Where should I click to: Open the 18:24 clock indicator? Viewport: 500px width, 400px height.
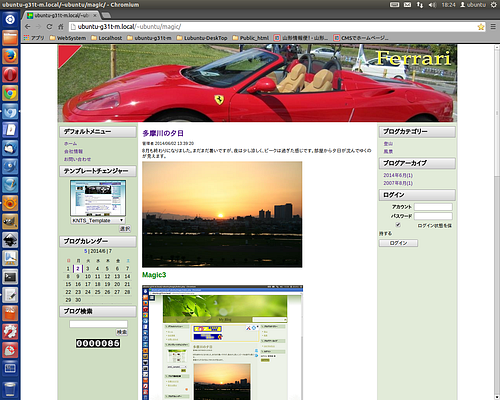448,5
